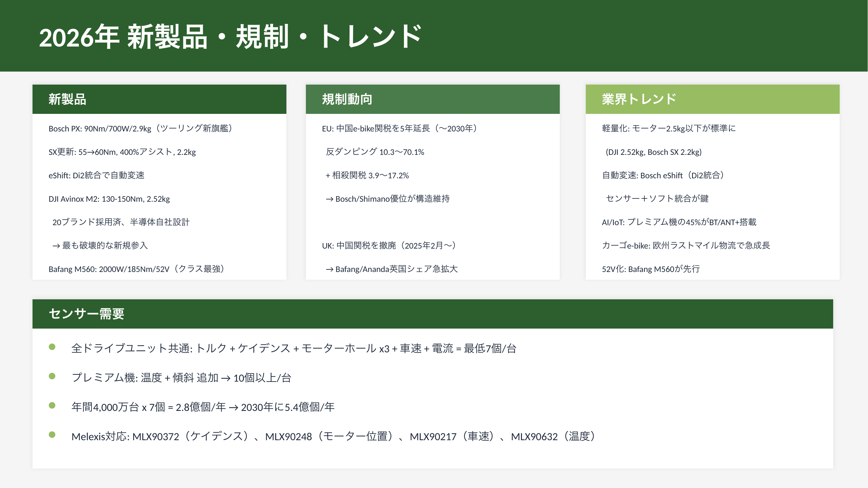This screenshot has height=488, width=868.
Task: Select the 業界トレンド panel header
Action: (x=712, y=99)
